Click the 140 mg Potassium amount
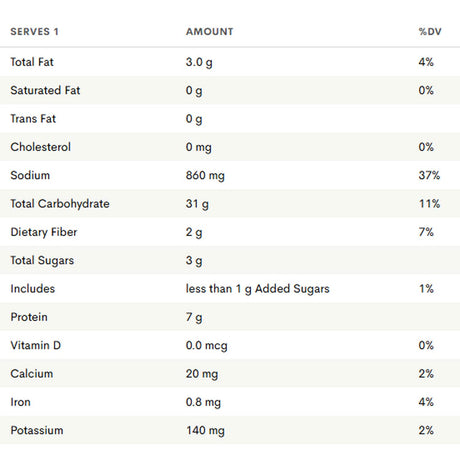The width and height of the screenshot is (460, 460). 205,431
